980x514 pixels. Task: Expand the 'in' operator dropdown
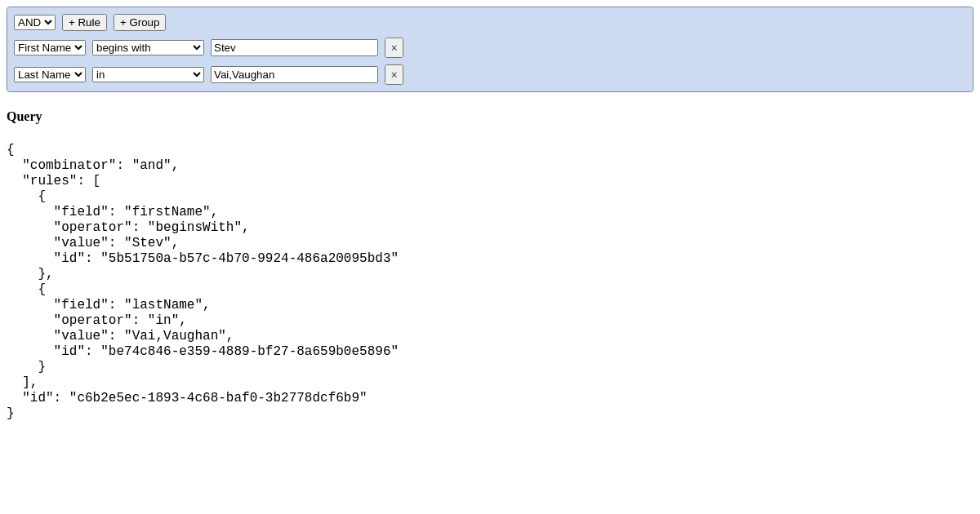(148, 75)
